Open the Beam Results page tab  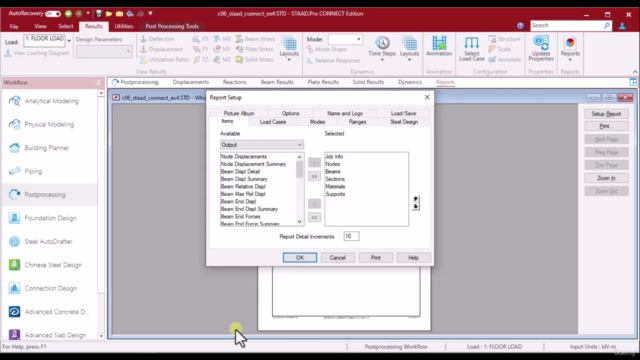coord(277,82)
